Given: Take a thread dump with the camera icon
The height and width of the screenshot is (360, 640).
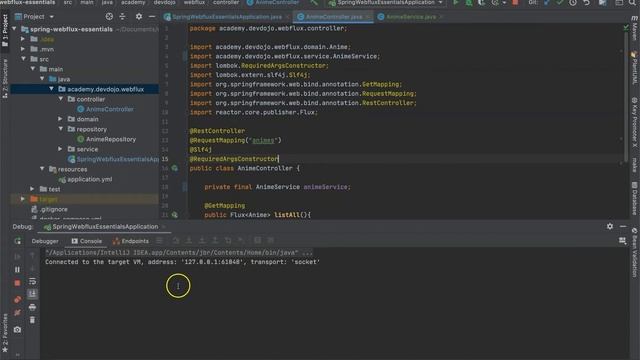Looking at the screenshot, I should pos(17,329).
